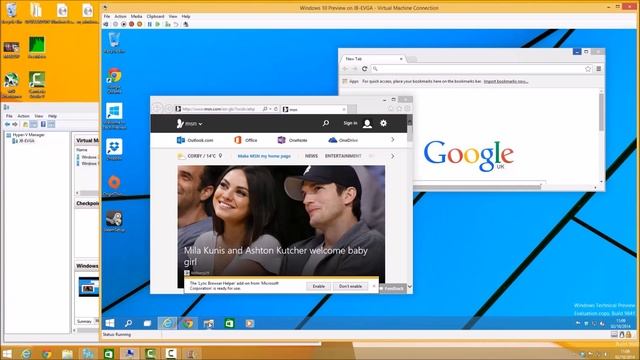
Task: Click Internet Explorer icon in VM taskbar
Action: click(167, 323)
